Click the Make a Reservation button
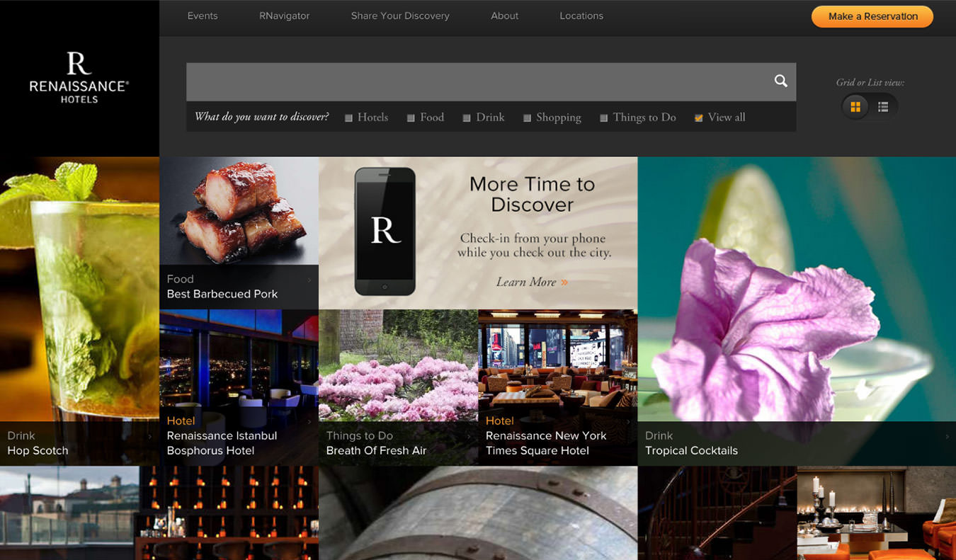The image size is (956, 560). click(872, 16)
